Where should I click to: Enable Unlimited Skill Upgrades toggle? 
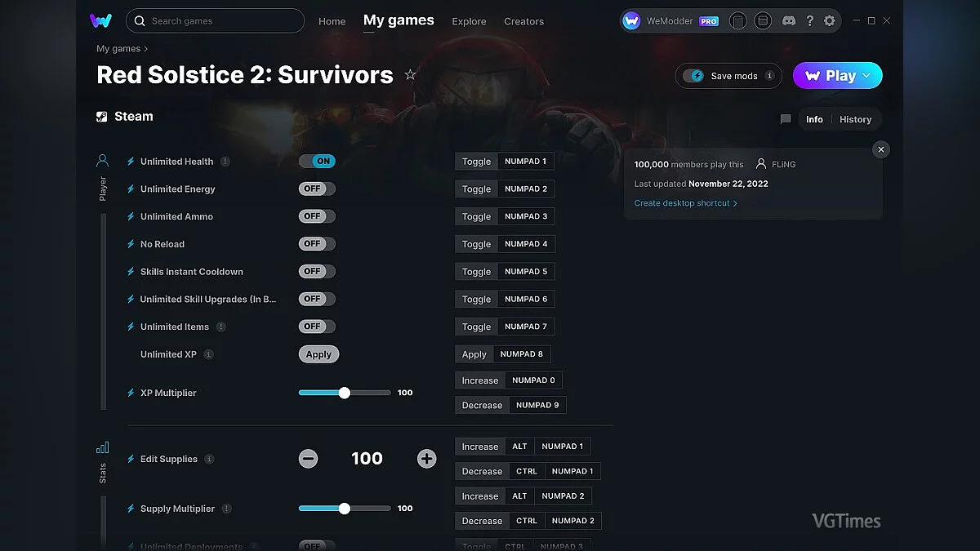click(317, 299)
